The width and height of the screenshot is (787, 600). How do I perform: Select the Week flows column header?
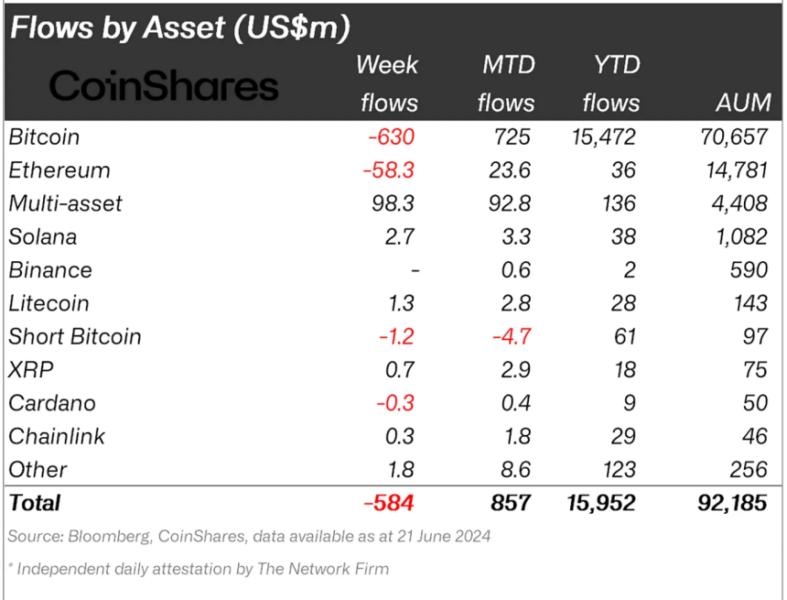386,84
